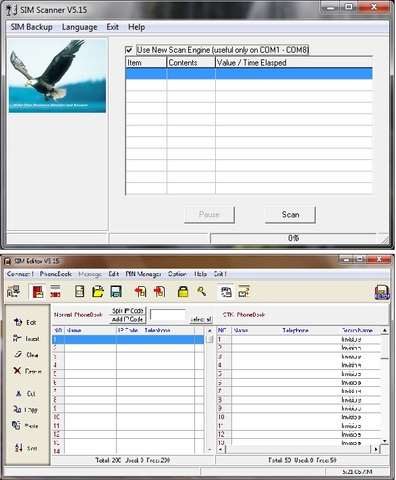
Task: Click the Connect to SIM reader toolbar icon
Action: click(x=13, y=292)
